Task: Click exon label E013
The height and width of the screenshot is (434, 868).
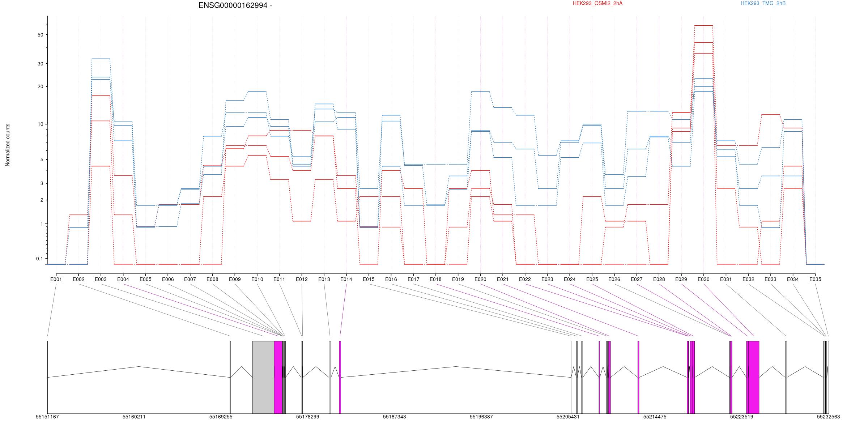Action: (324, 279)
